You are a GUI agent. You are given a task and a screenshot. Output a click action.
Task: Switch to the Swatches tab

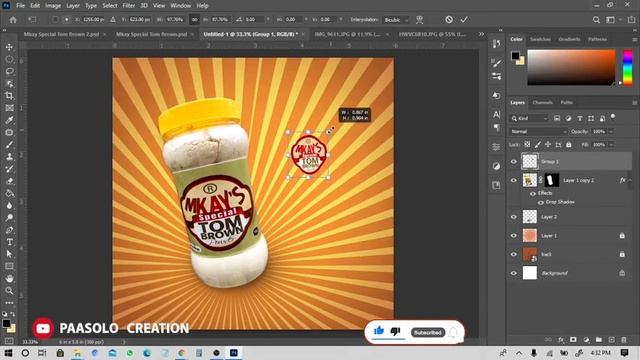click(540, 39)
